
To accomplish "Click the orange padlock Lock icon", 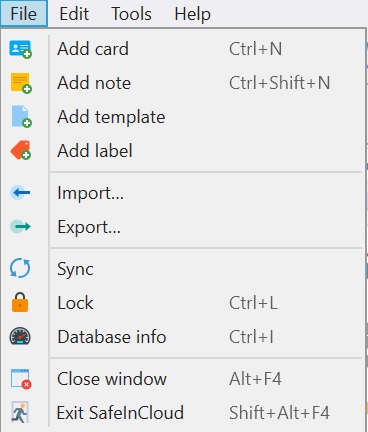I will [20, 302].
